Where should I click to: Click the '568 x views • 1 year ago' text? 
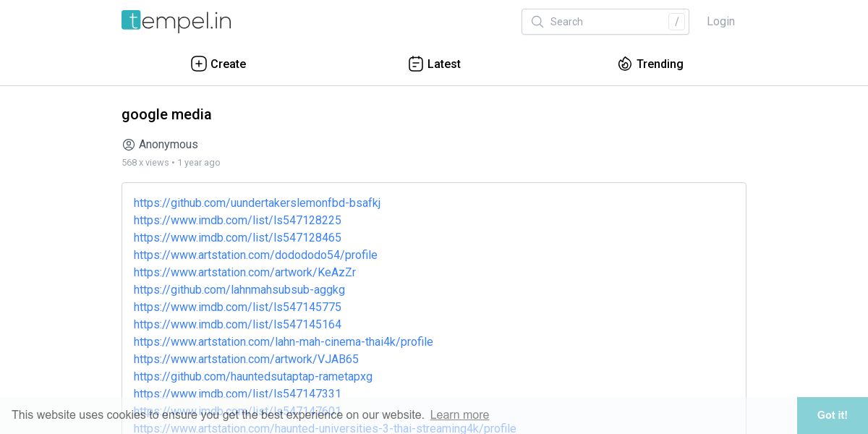(x=171, y=163)
